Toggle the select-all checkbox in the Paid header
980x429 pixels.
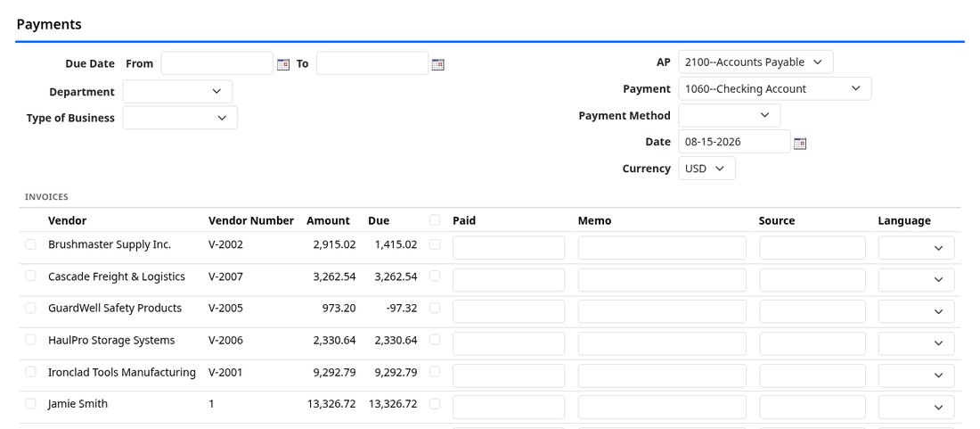[435, 220]
